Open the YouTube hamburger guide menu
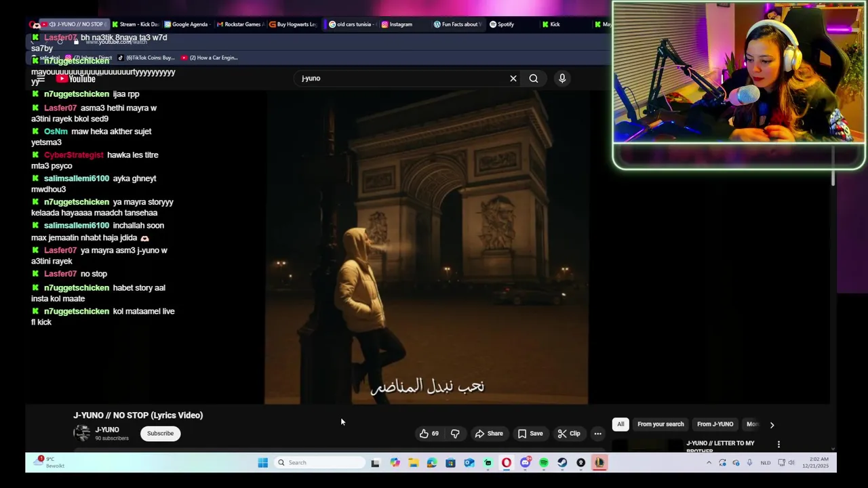 (x=41, y=79)
